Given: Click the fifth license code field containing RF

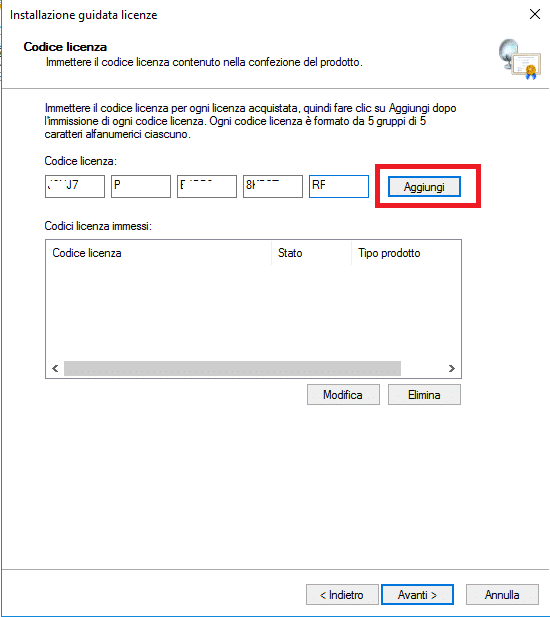Looking at the screenshot, I should coord(339,187).
